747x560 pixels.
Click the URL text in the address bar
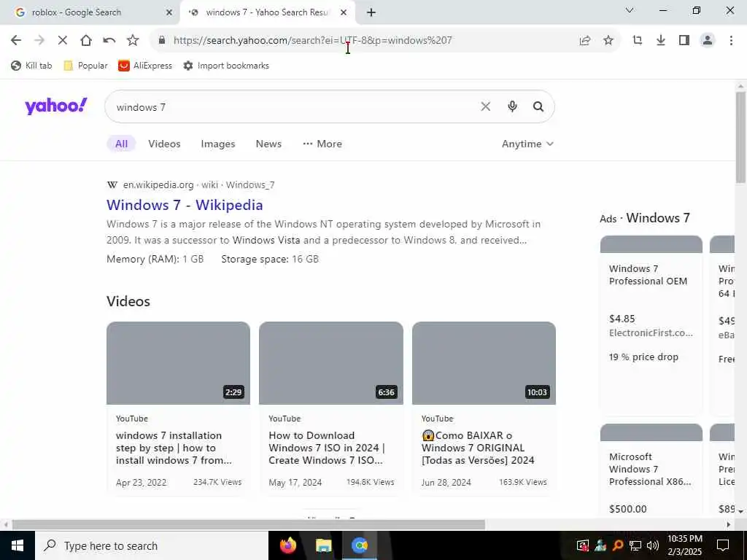[312, 41]
